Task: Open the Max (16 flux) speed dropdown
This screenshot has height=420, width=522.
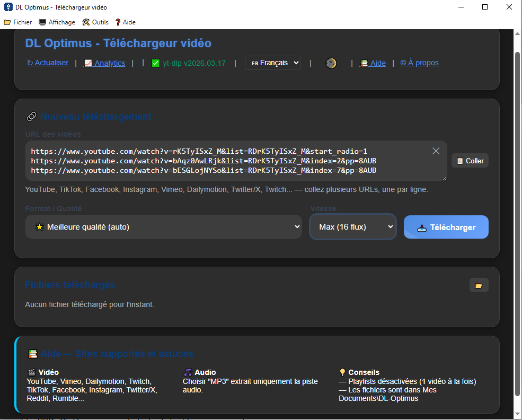Action: [353, 227]
